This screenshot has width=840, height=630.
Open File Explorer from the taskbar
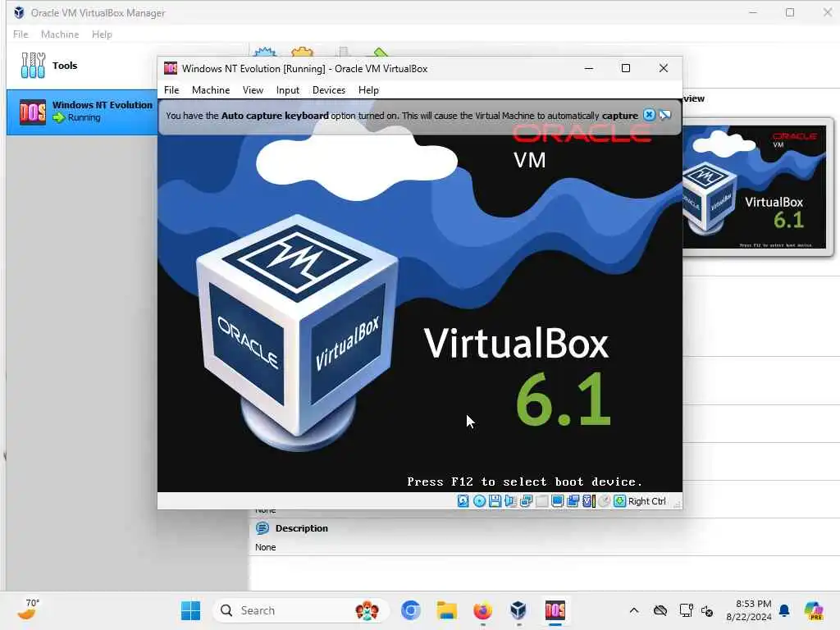click(446, 610)
